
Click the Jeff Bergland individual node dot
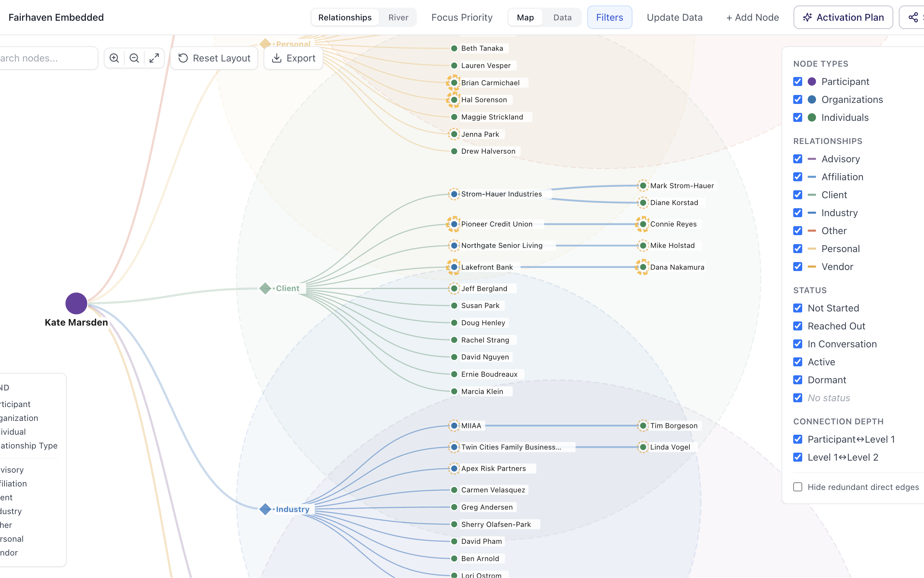(x=454, y=288)
